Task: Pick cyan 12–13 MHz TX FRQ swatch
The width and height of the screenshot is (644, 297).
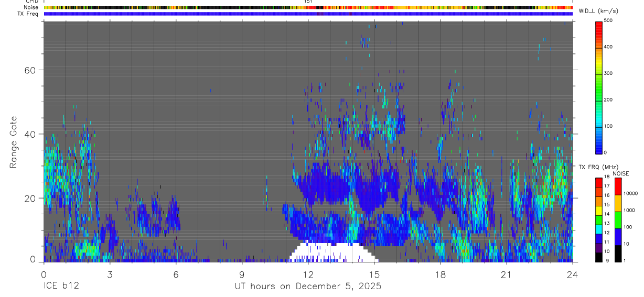Action: click(x=599, y=228)
